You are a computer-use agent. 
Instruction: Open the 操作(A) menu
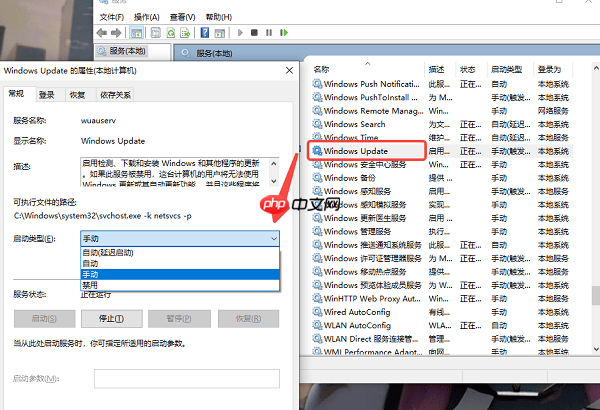(x=147, y=17)
